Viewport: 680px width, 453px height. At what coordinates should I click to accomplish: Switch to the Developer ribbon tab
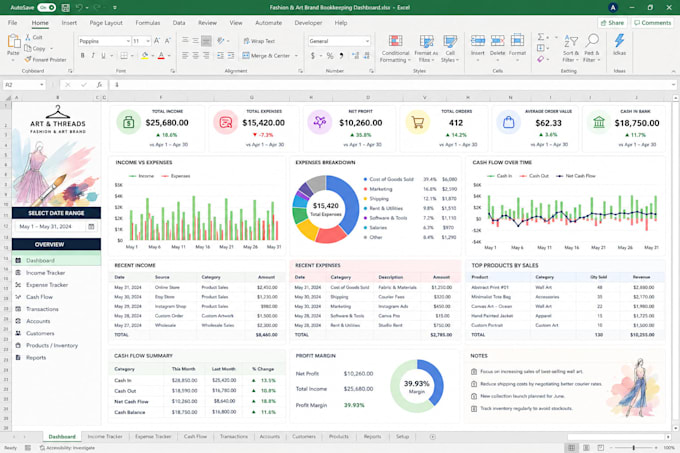click(x=308, y=23)
